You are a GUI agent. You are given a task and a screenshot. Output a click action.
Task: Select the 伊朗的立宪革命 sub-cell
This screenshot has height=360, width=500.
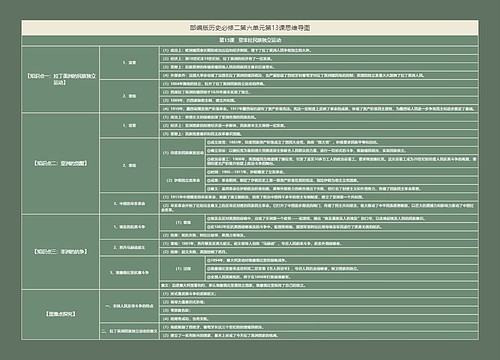[x=183, y=180]
